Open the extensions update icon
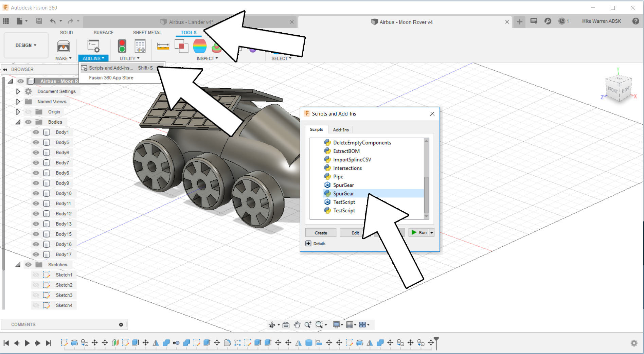Viewport: 644px width, 354px height. click(548, 21)
